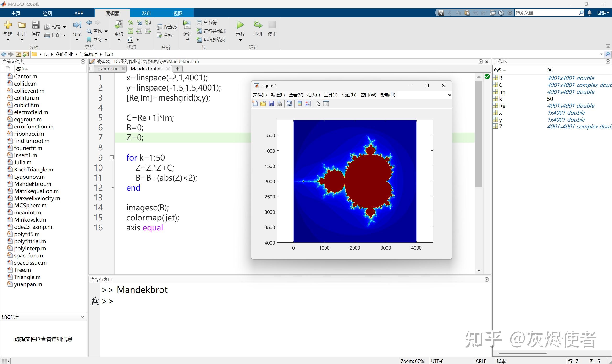Insert a colorbar in the Figure 1 toolbar
The width and height of the screenshot is (612, 364).
pyautogui.click(x=300, y=104)
